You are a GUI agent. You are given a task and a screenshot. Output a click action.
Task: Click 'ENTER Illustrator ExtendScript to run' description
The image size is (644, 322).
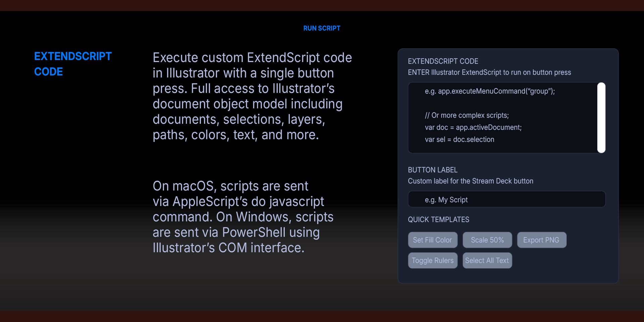(x=489, y=72)
